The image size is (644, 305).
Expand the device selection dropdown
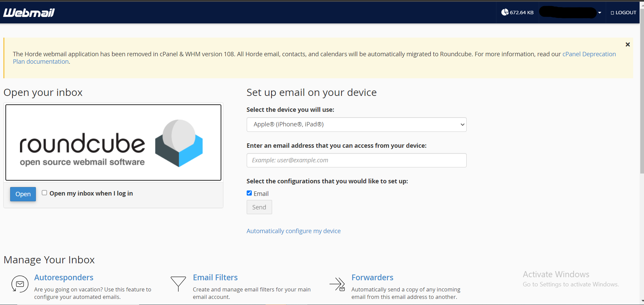coord(356,124)
